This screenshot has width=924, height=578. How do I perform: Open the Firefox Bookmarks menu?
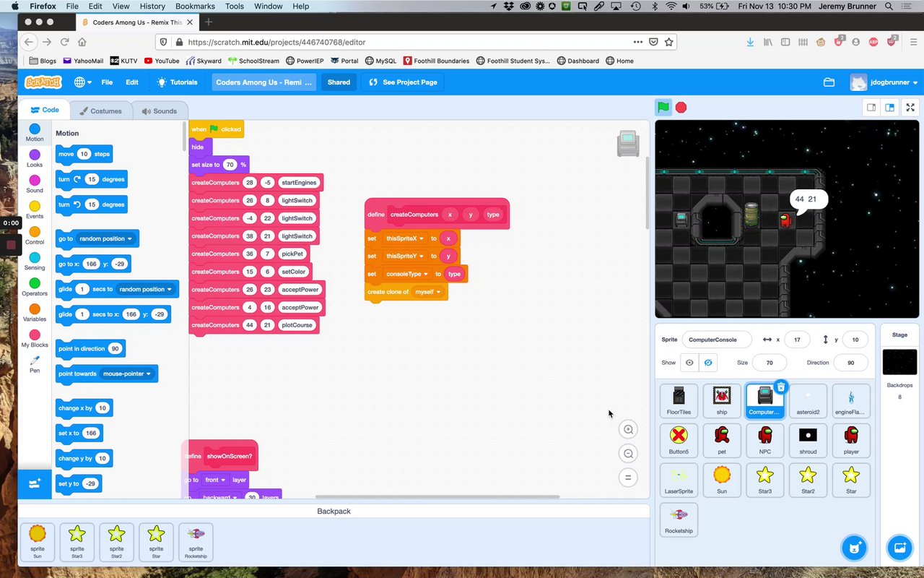(195, 6)
